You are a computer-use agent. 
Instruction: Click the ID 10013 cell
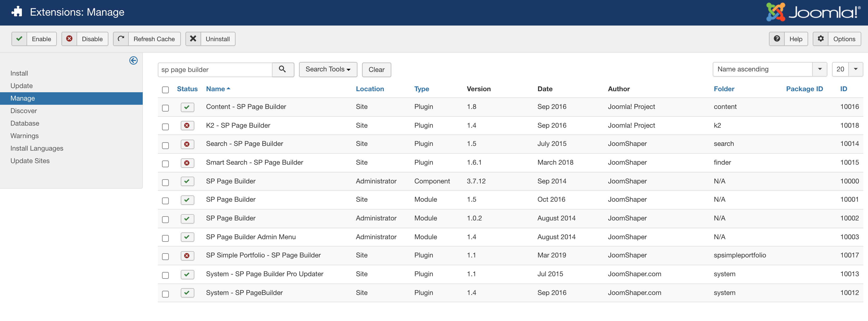(850, 274)
